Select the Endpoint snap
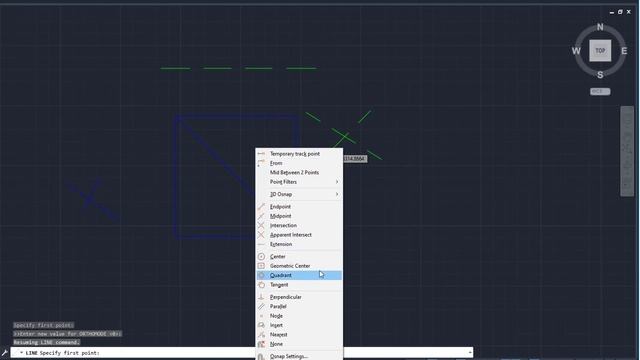Viewport: 640px width, 360px height. tap(299, 207)
